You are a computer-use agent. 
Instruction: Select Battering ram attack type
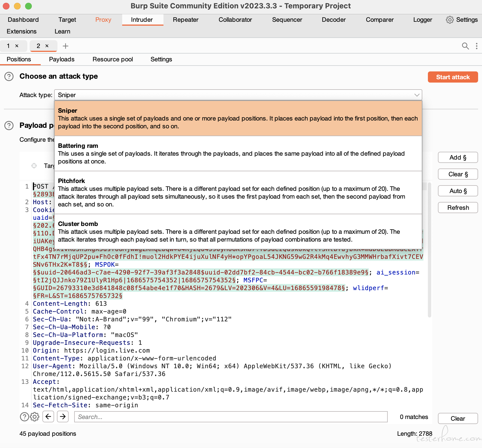pyautogui.click(x=238, y=153)
